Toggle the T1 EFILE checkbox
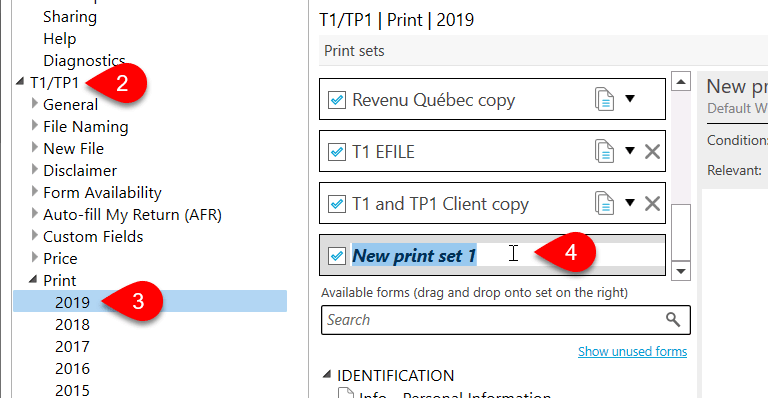Image resolution: width=768 pixels, height=398 pixels. tap(336, 152)
